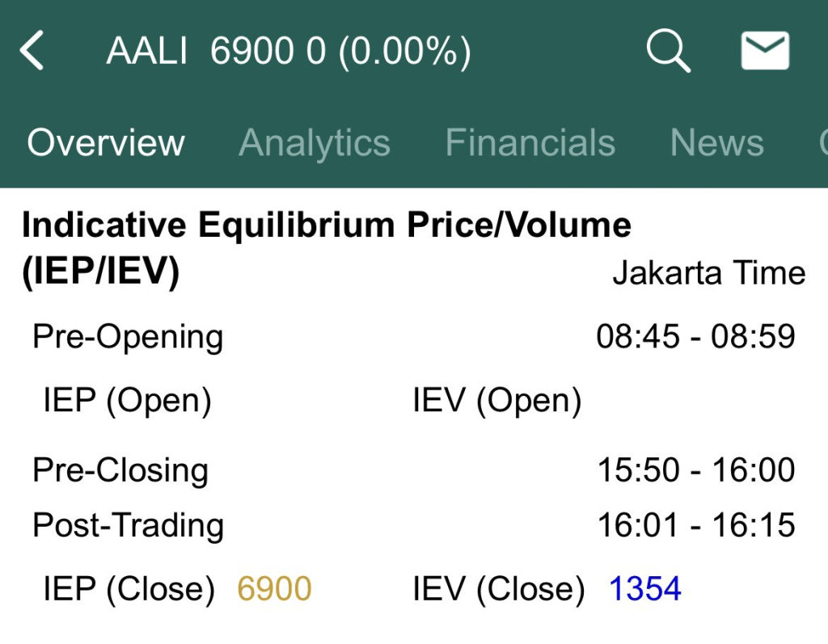Switch to the Overview tab
828x644 pixels.
pyautogui.click(x=106, y=143)
